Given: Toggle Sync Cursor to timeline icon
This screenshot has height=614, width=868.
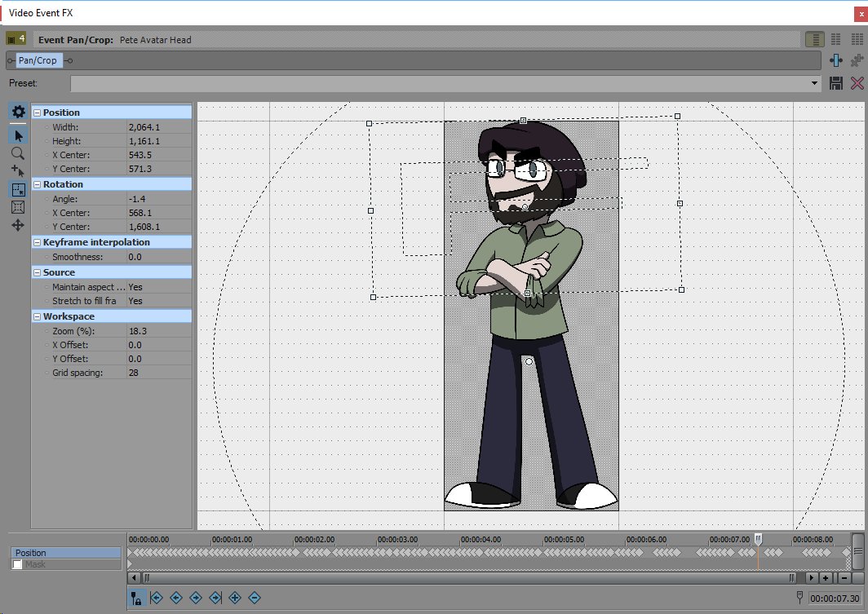Looking at the screenshot, I should (x=136, y=598).
